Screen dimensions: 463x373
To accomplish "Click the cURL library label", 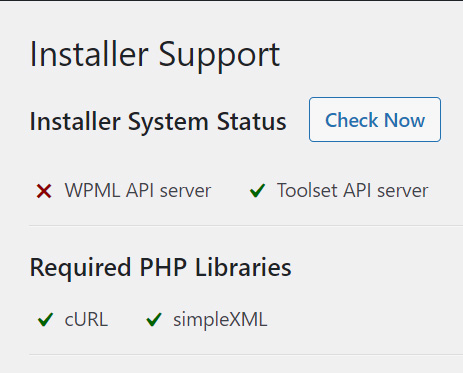I will click(x=86, y=320).
